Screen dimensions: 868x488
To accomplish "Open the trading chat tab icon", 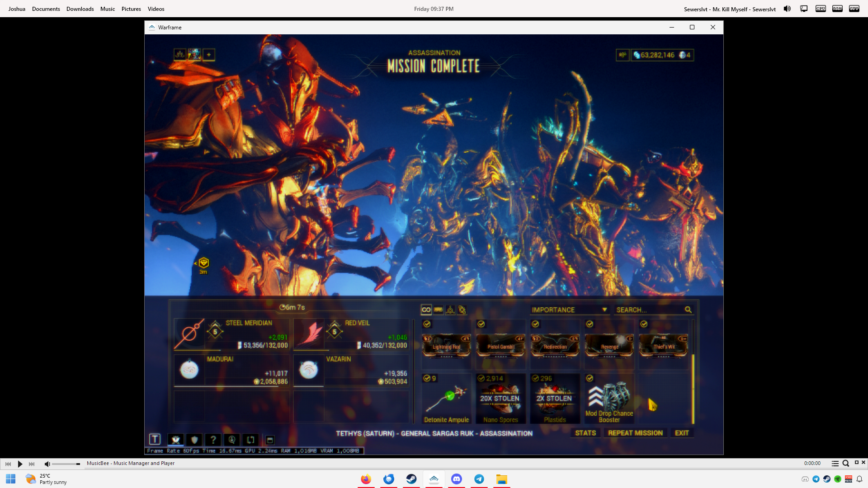I will [x=250, y=440].
